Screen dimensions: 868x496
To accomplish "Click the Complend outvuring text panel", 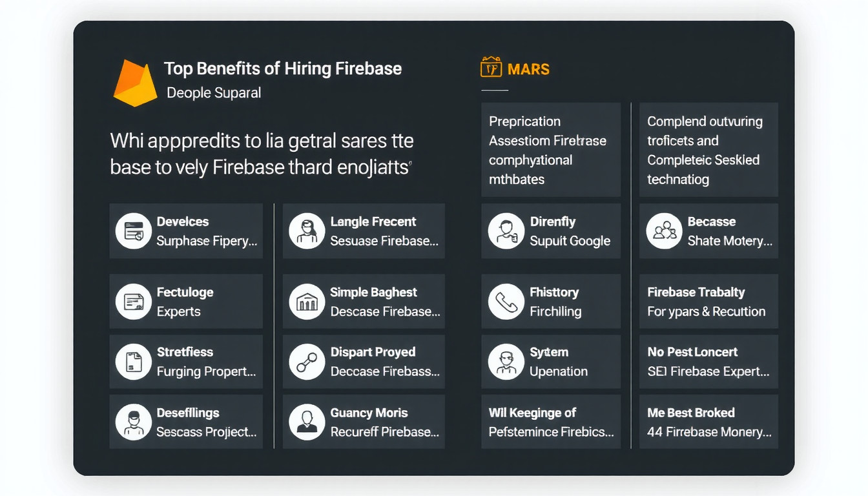I will click(x=708, y=150).
